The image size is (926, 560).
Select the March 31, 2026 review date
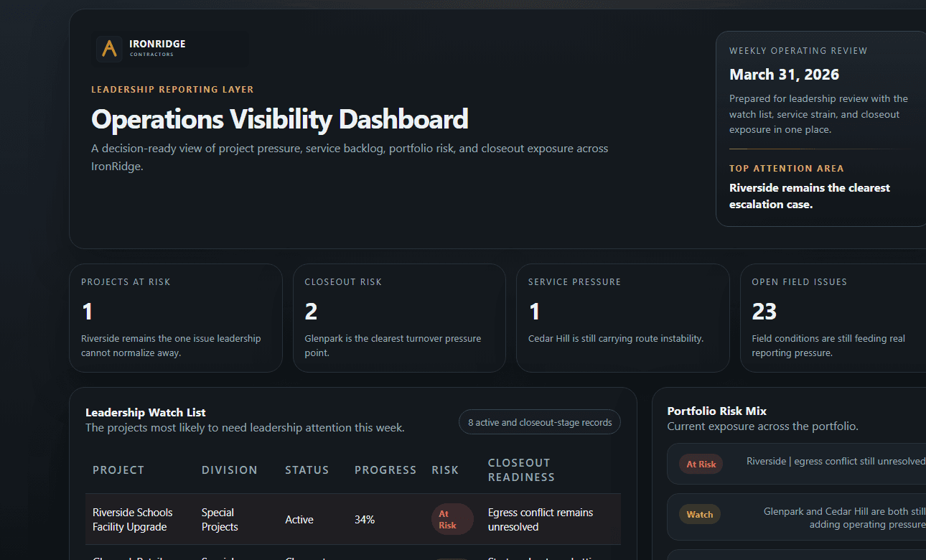[x=784, y=74]
